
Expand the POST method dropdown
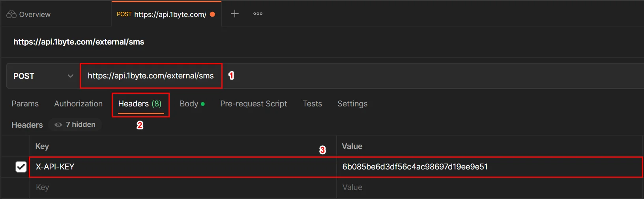[x=43, y=76]
